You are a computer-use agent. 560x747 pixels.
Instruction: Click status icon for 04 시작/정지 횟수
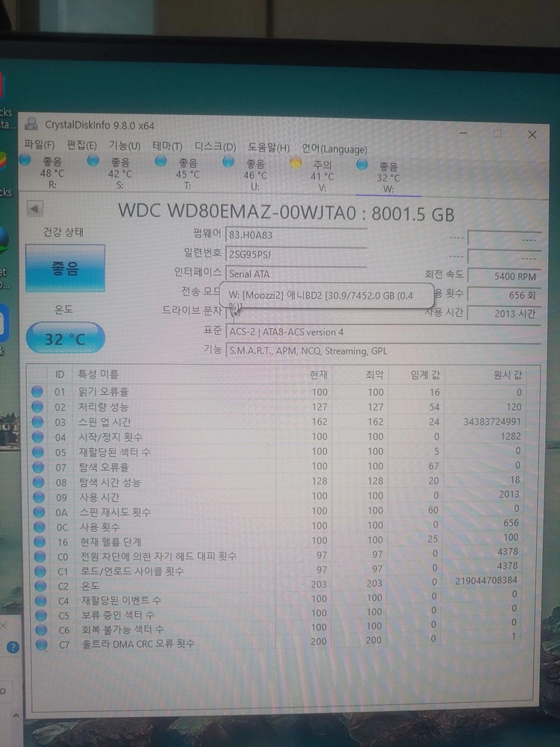click(37, 436)
